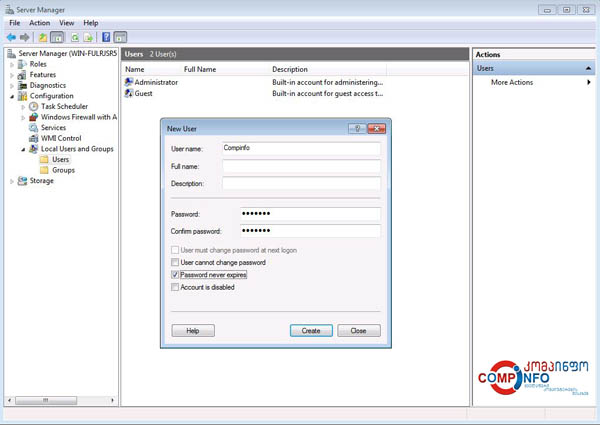
Task: Collapse the Users section in Actions pane
Action: point(588,68)
